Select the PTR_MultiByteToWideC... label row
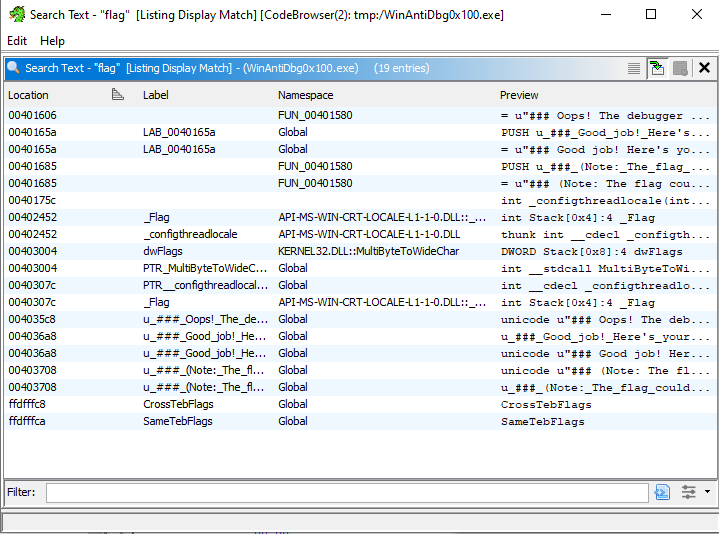 (360, 268)
